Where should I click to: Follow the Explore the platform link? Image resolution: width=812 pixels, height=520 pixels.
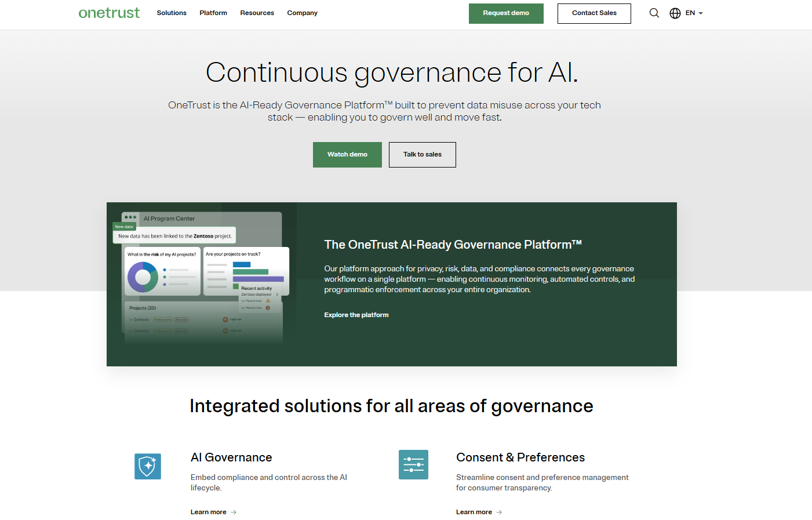point(356,315)
